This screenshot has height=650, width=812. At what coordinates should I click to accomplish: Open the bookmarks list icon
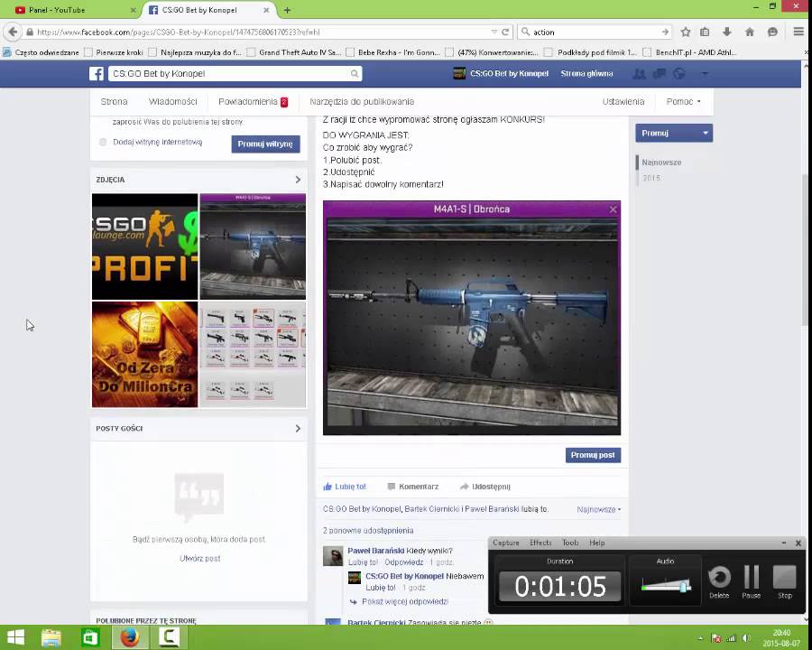coord(705,32)
